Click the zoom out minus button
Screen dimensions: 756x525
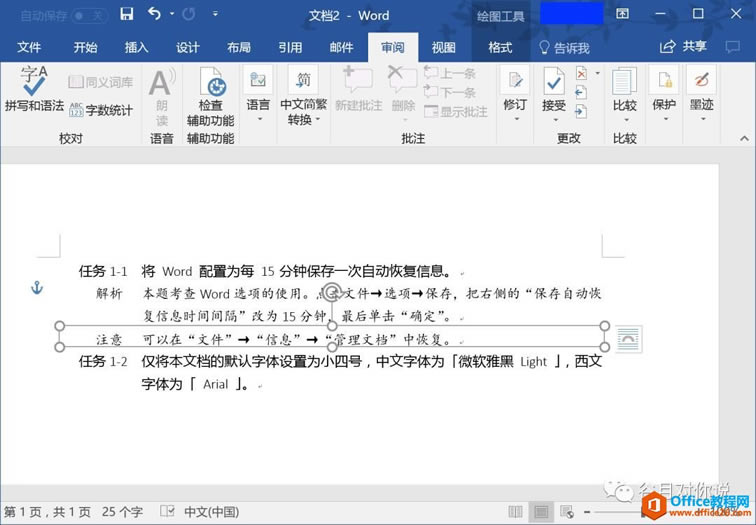pos(587,512)
